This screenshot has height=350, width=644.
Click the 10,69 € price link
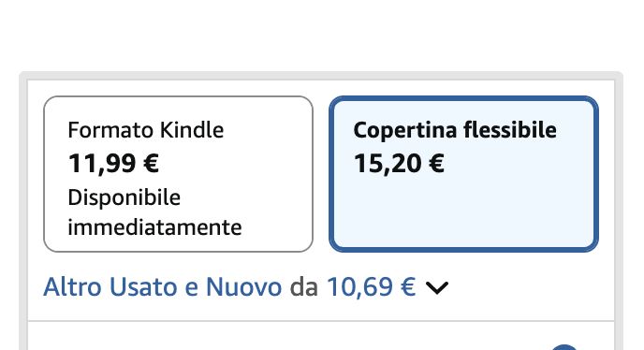pos(372,286)
